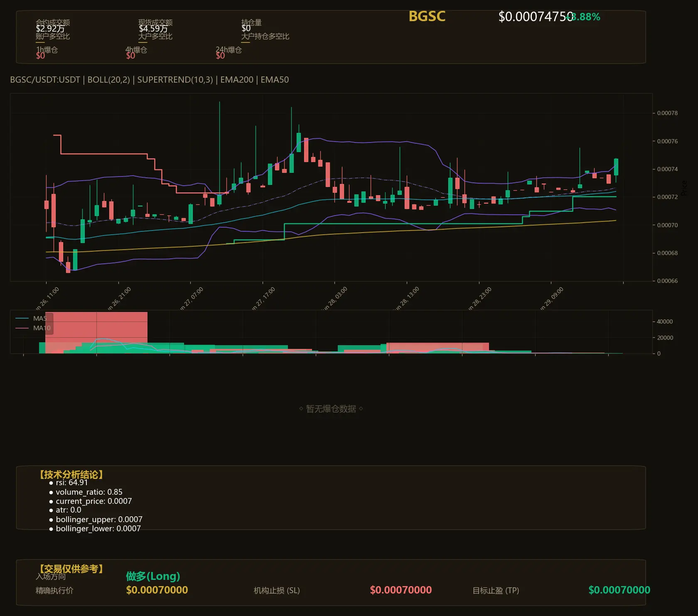Click the $0 value under 持仓量
Screen dimensions: 698x616
point(246,28)
